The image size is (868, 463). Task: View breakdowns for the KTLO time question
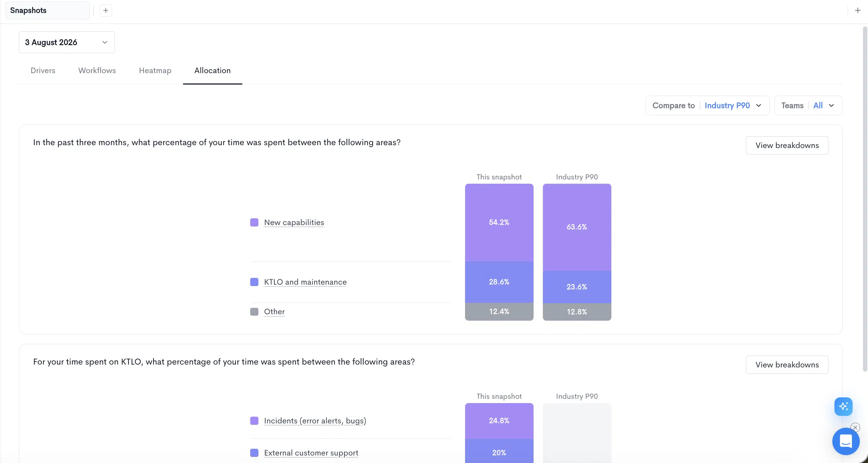tap(787, 365)
